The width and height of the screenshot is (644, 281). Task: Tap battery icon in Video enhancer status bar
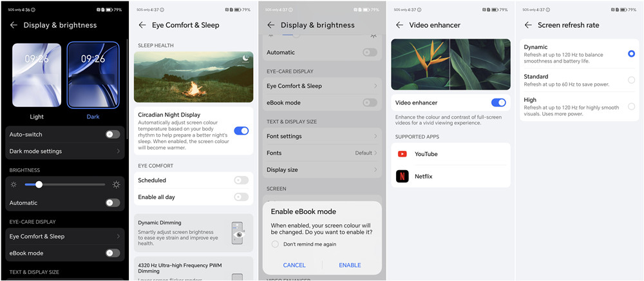(495, 10)
